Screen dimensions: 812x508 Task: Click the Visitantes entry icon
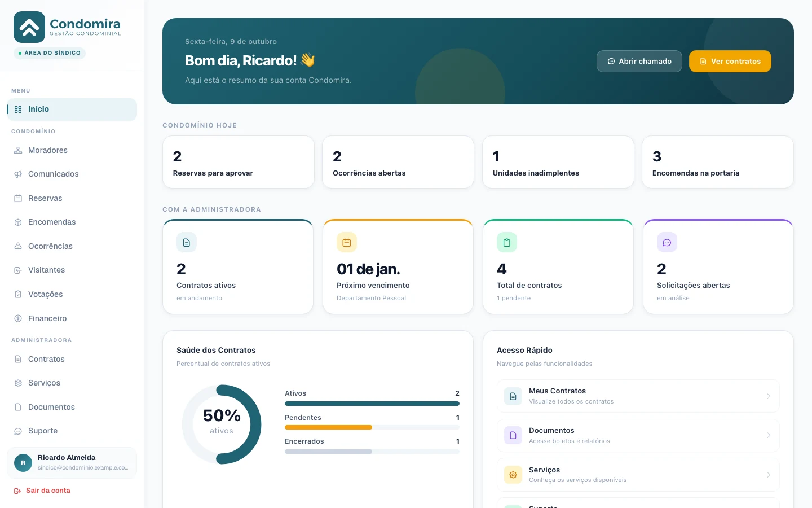pyautogui.click(x=18, y=270)
